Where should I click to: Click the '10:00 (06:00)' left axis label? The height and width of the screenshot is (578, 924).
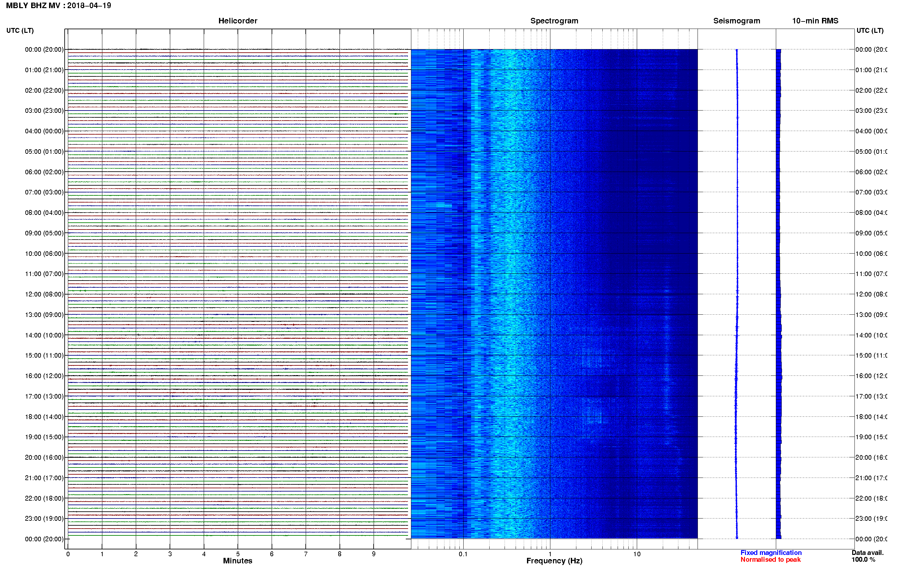44,254
